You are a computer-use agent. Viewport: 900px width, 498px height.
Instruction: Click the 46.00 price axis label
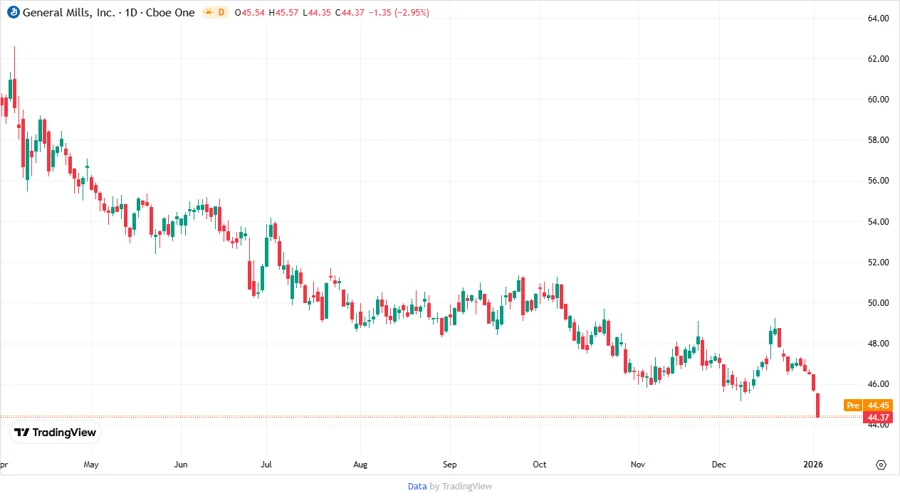coord(878,384)
